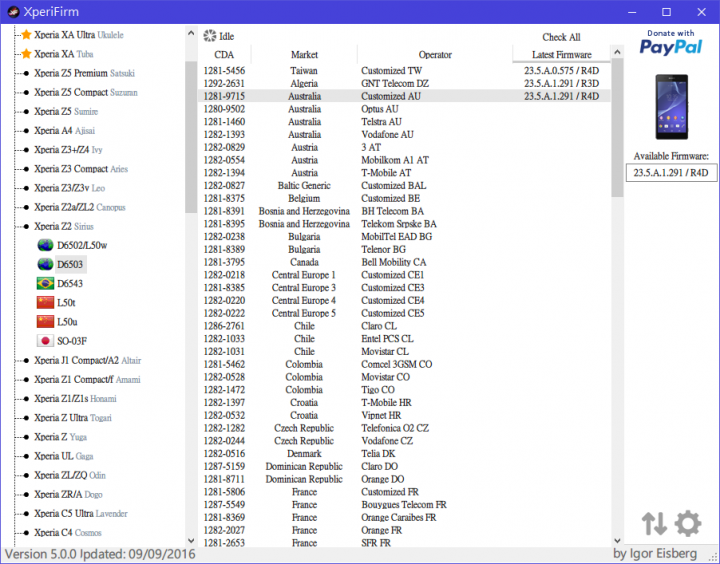Image resolution: width=720 pixels, height=564 pixels.
Task: Select CDA 1281-8391 BH Telecom BA row
Action: pos(405,211)
